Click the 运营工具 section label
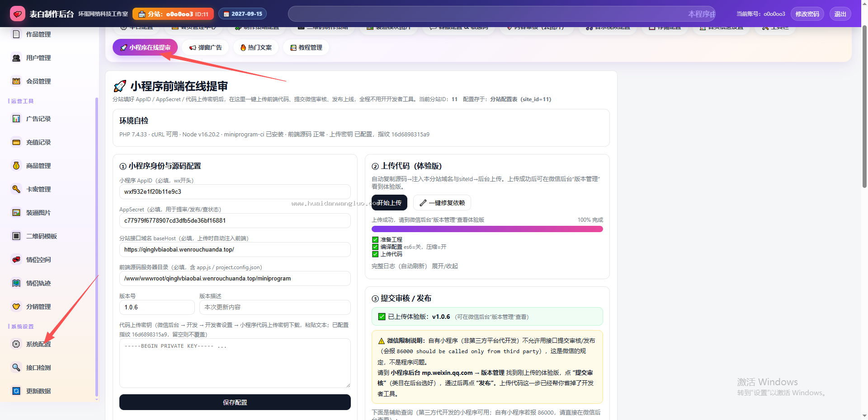The width and height of the screenshot is (868, 420). 22,101
